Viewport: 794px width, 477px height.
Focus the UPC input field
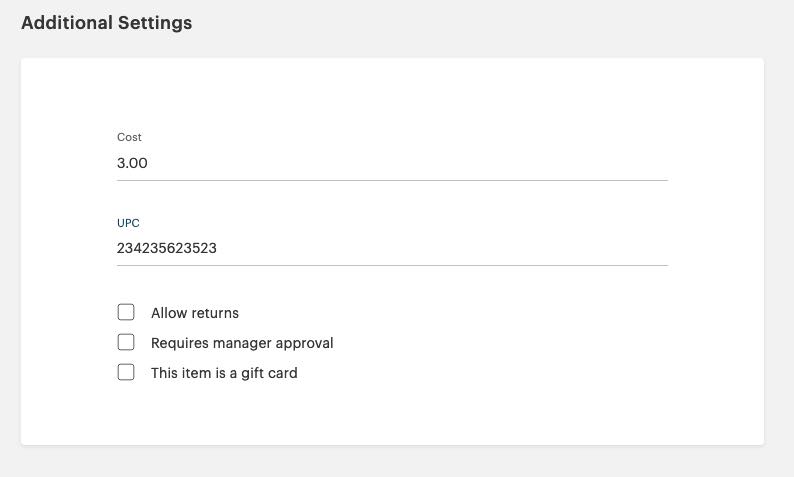tap(392, 248)
